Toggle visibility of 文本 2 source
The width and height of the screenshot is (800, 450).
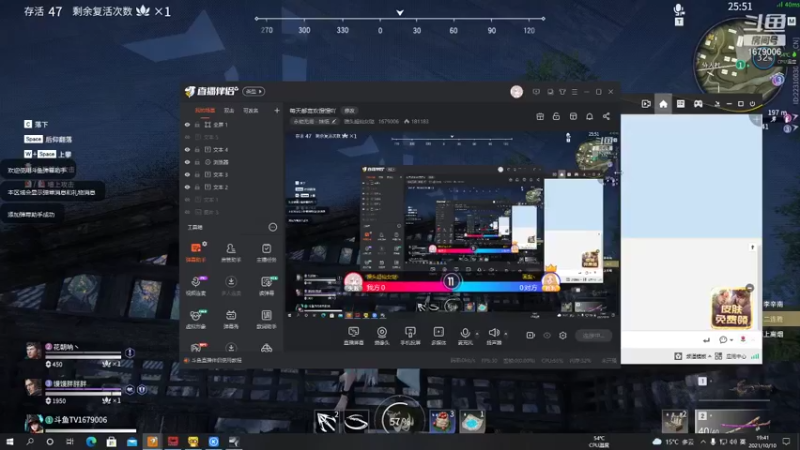(x=187, y=187)
